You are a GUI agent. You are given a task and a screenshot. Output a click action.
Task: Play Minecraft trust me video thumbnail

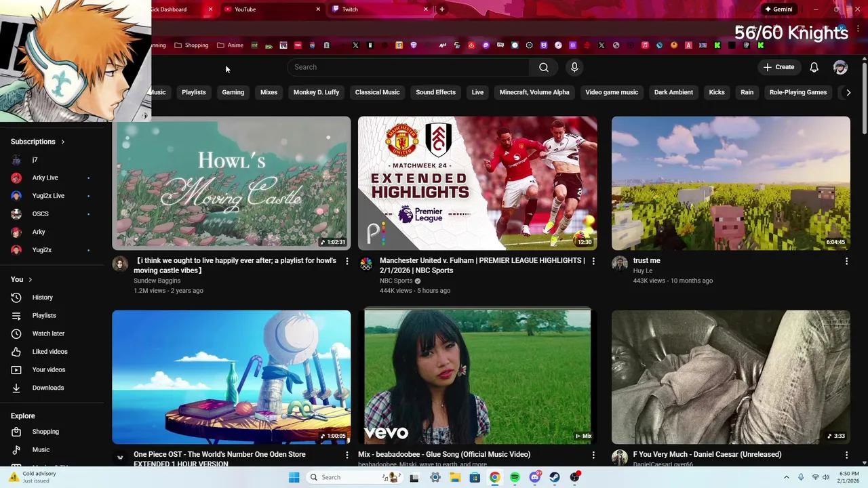point(730,183)
